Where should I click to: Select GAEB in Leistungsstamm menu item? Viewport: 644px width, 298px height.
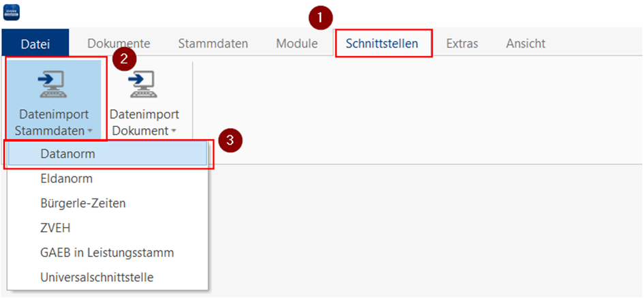point(107,252)
